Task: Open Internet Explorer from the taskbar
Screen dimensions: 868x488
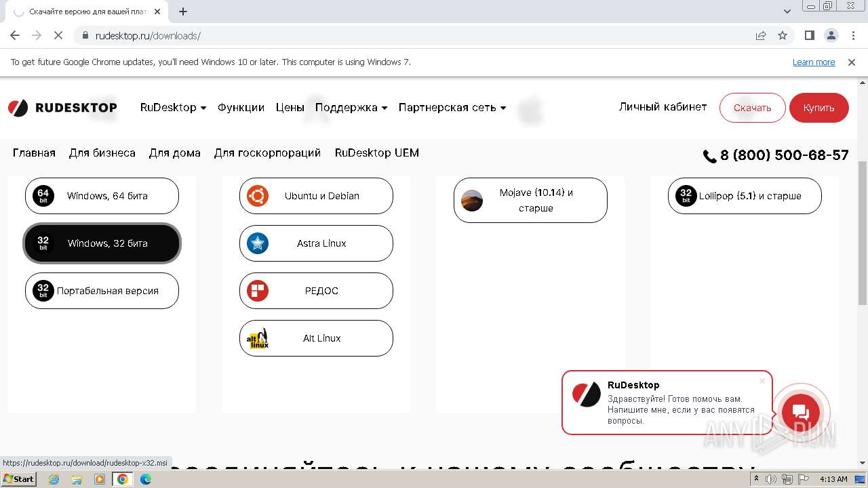Action: coord(54,479)
